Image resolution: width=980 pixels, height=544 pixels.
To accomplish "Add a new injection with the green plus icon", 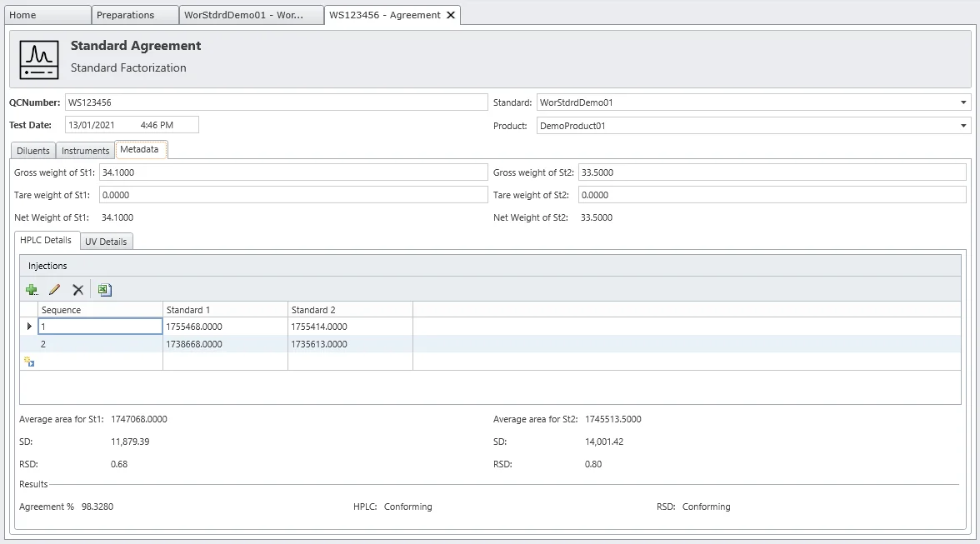I will point(32,290).
